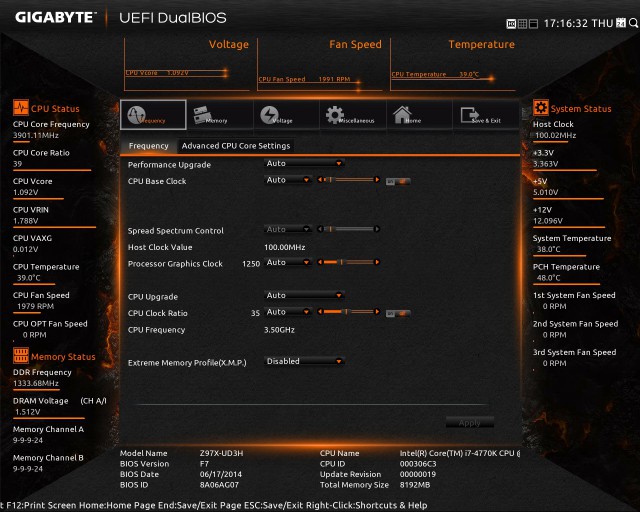
Task: Click the CPU Base Clock slider track
Action: (349, 180)
